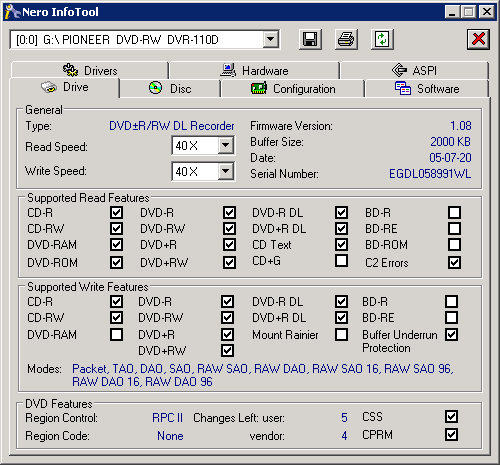Toggle DVD+RW write feature checkbox
This screenshot has width=500, height=465.
[x=227, y=350]
